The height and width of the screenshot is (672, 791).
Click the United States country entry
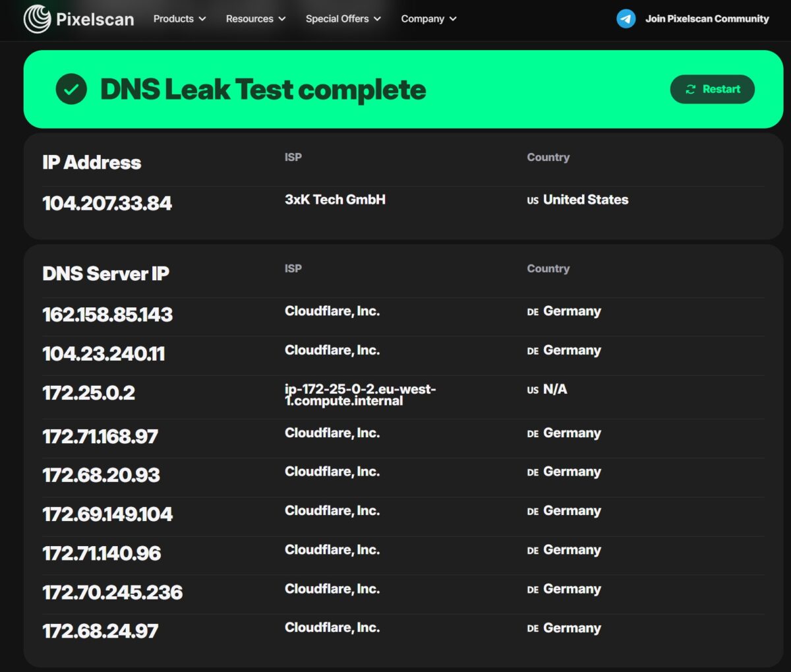click(x=585, y=199)
